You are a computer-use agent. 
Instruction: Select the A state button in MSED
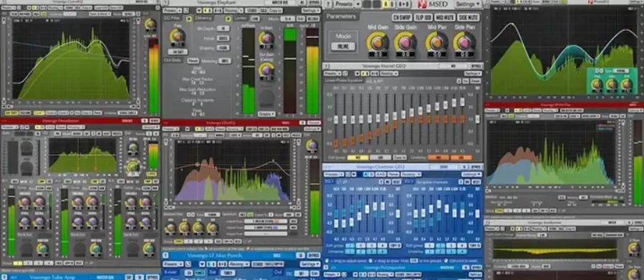pyautogui.click(x=386, y=4)
